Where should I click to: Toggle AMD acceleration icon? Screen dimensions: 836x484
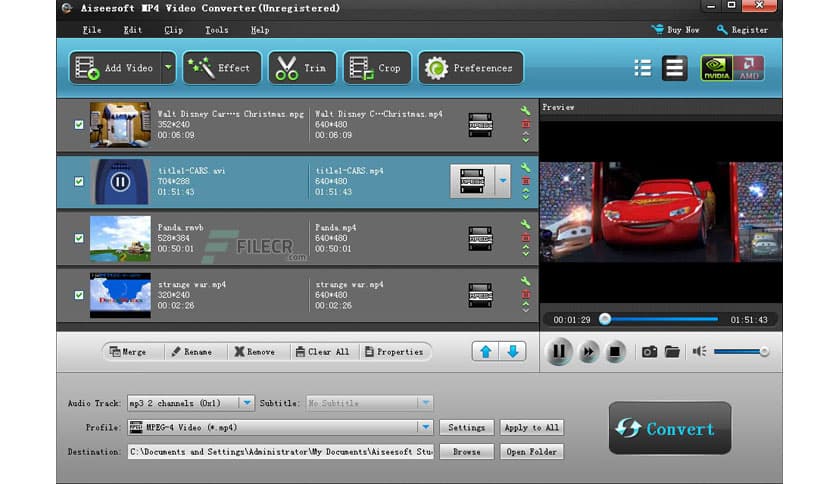click(x=749, y=68)
